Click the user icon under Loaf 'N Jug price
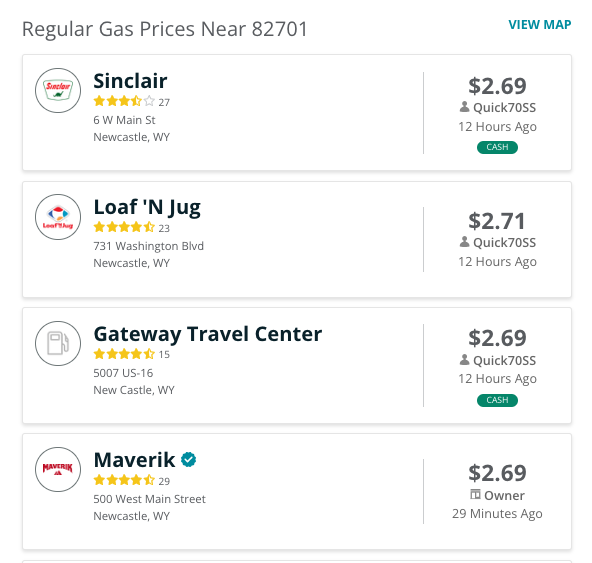Image resolution: width=592 pixels, height=563 pixels. [464, 242]
